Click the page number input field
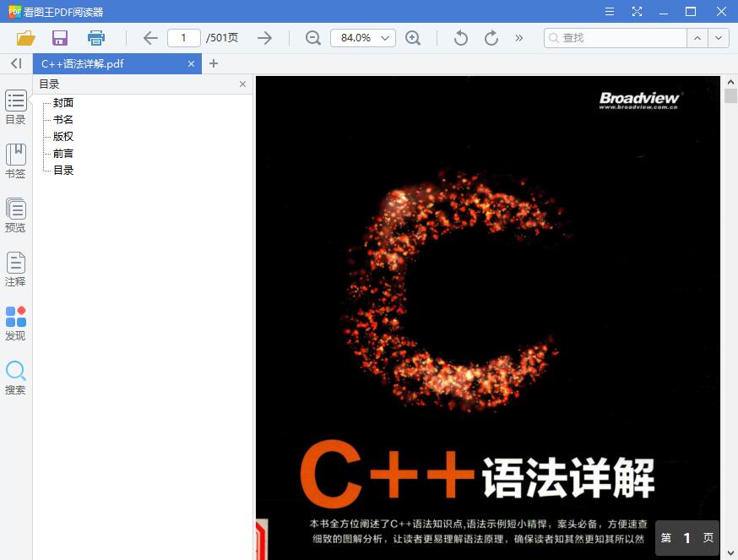 pyautogui.click(x=187, y=38)
